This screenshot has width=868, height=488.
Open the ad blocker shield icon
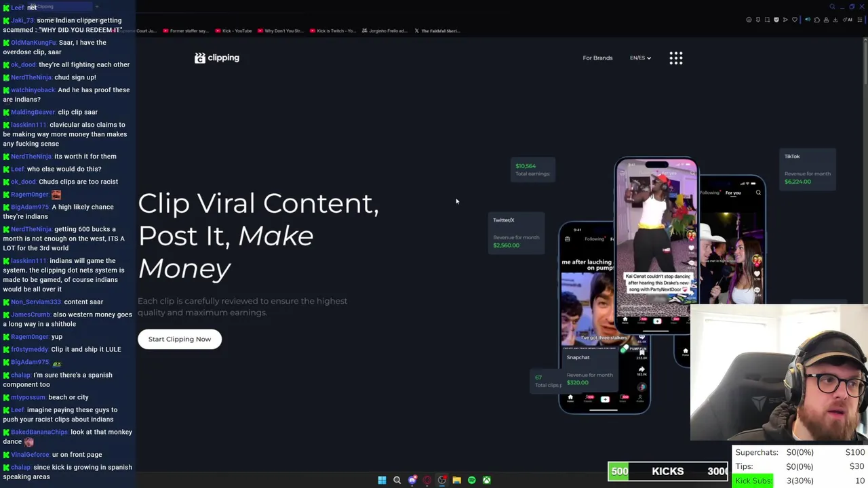776,20
